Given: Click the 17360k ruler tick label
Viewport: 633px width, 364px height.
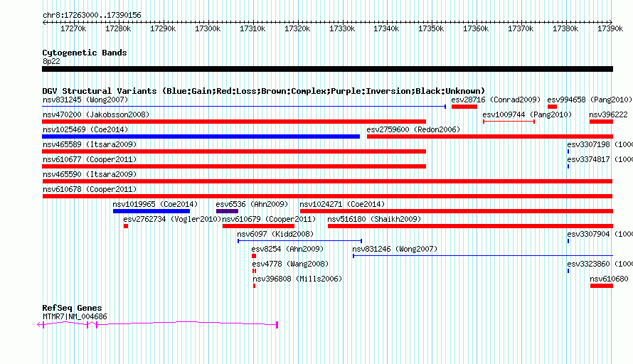Looking at the screenshot, I should (476, 29).
